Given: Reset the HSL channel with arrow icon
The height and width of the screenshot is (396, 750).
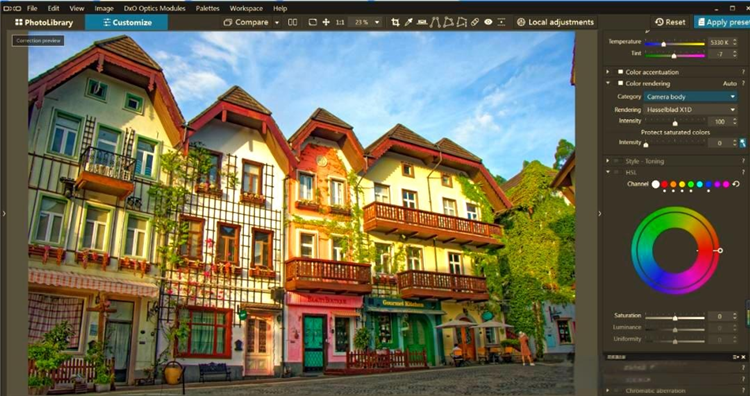Looking at the screenshot, I should tap(736, 184).
